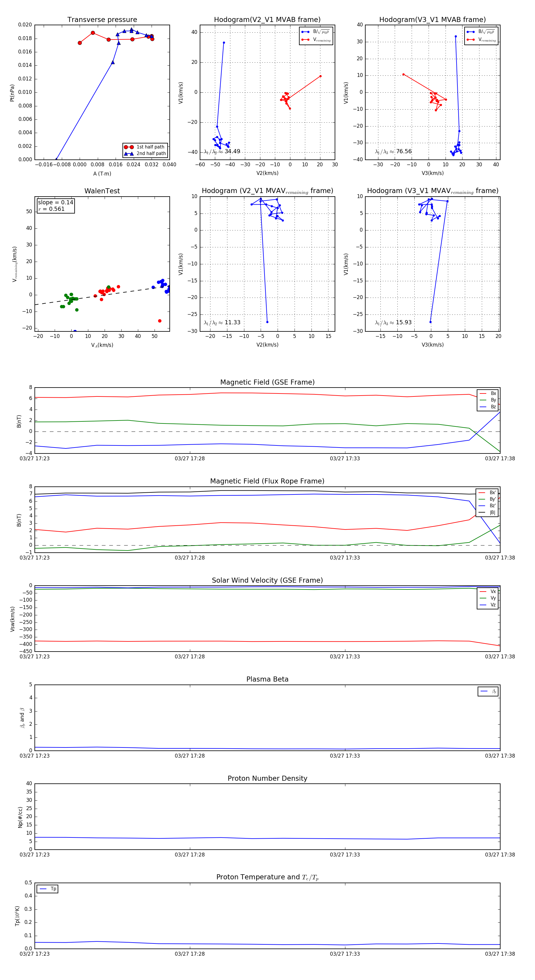535x980 pixels.
Task: Click the 'WalenTest' plot title
Action: 102,191
